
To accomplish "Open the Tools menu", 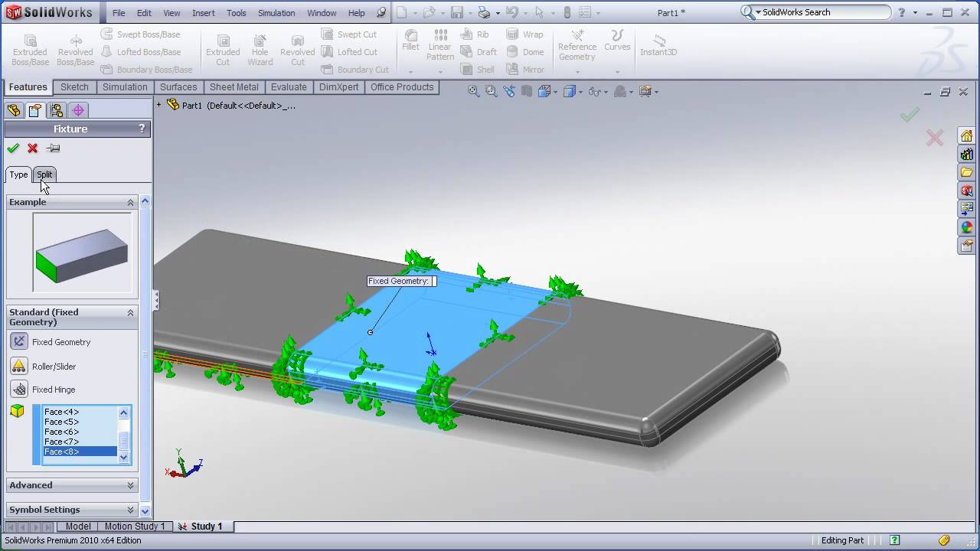I will [x=237, y=13].
